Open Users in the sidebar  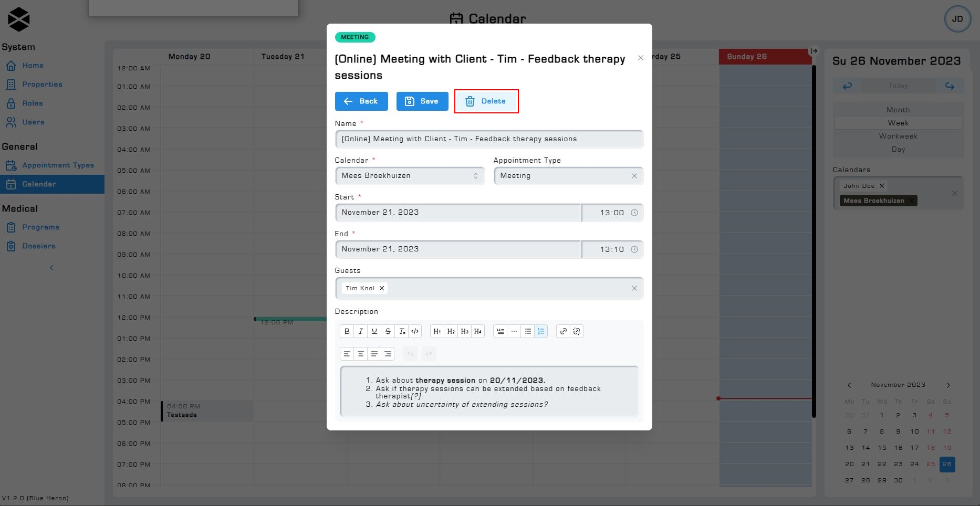[x=33, y=122]
